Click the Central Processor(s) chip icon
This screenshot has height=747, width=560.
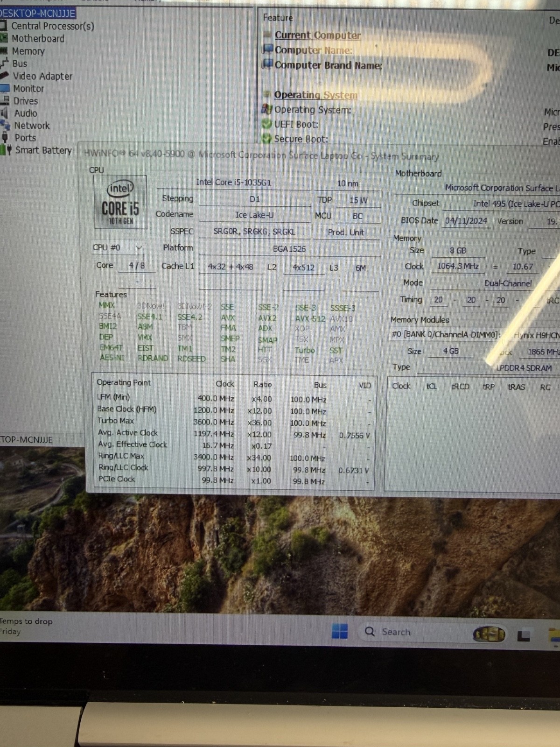click(3, 25)
